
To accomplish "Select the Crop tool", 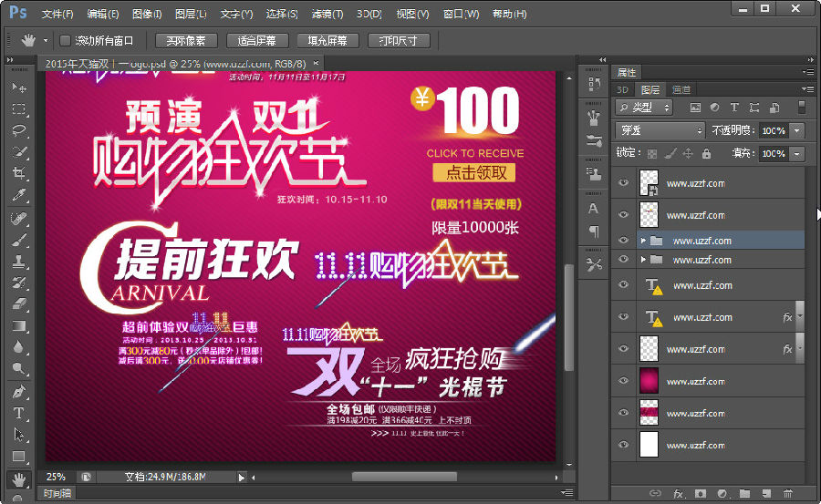I will (x=19, y=173).
